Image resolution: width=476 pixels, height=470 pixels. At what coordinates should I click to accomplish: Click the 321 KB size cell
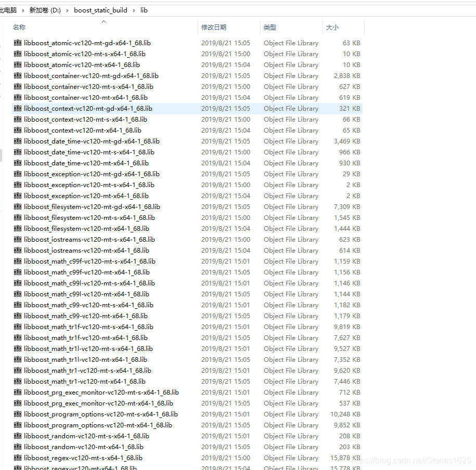pyautogui.click(x=350, y=108)
